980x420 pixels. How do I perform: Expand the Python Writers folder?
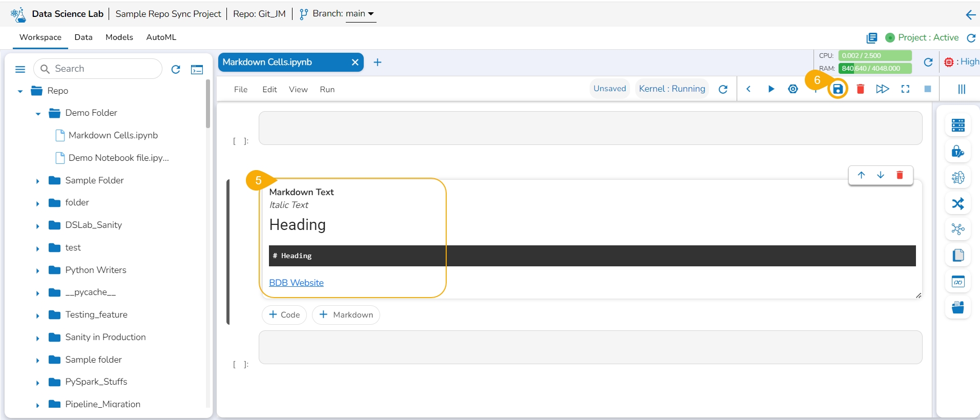coord(38,271)
